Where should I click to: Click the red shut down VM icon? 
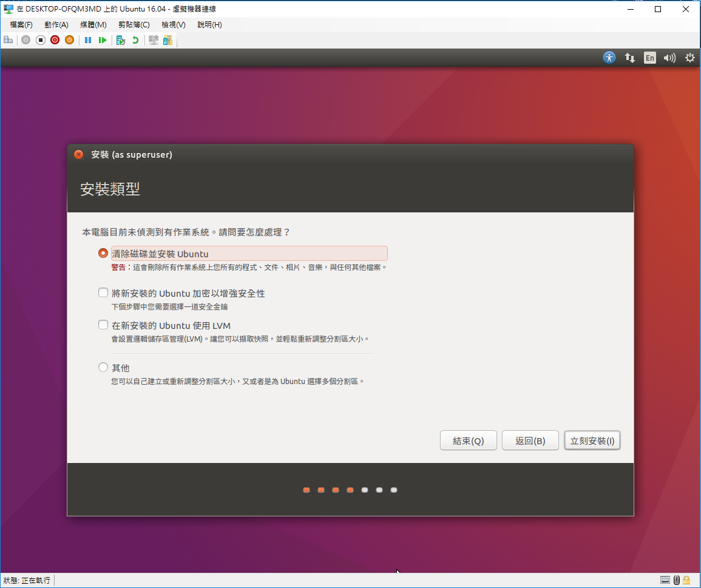(55, 40)
